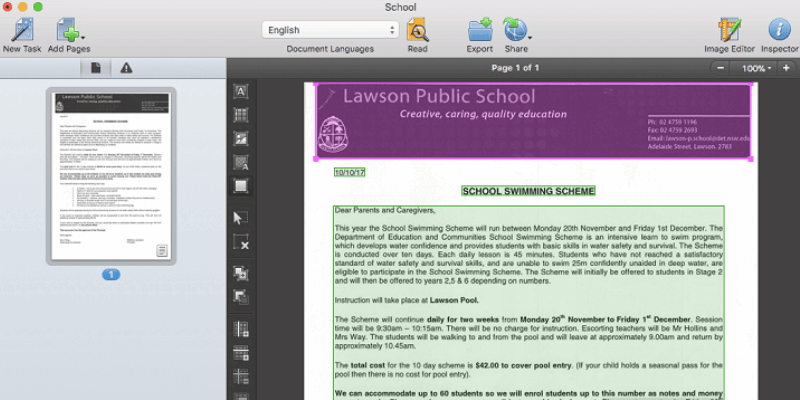
Task: Select the 10/10/17 date text area
Action: [349, 172]
